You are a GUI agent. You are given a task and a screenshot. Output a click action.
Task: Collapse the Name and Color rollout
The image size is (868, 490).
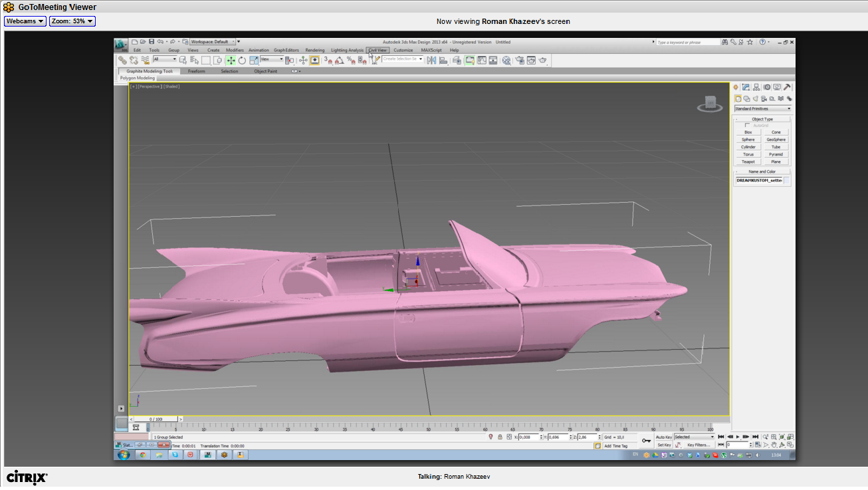pos(762,172)
